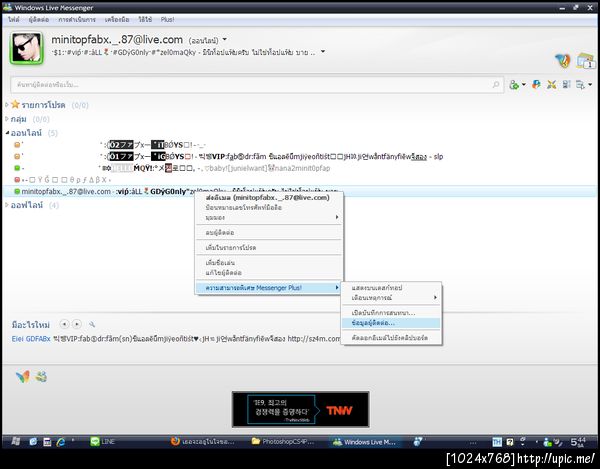This screenshot has height=469, width=600.
Task: Launch Internet Explorer from quick launch
Action: (x=60, y=442)
